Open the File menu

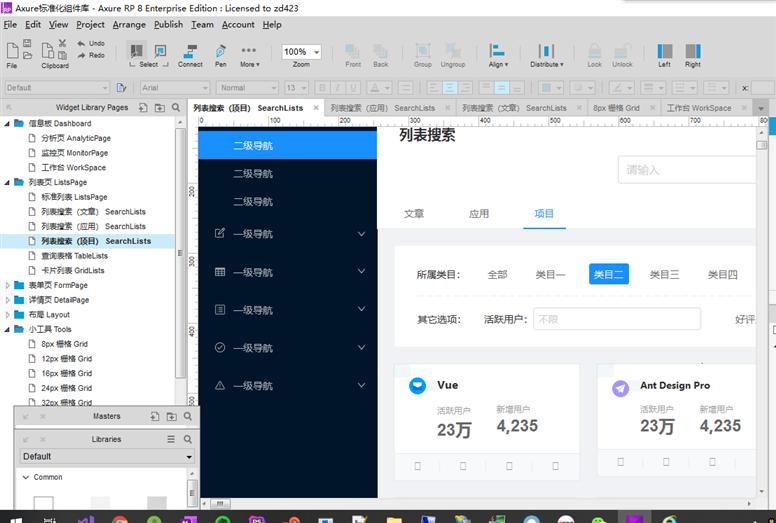point(10,25)
